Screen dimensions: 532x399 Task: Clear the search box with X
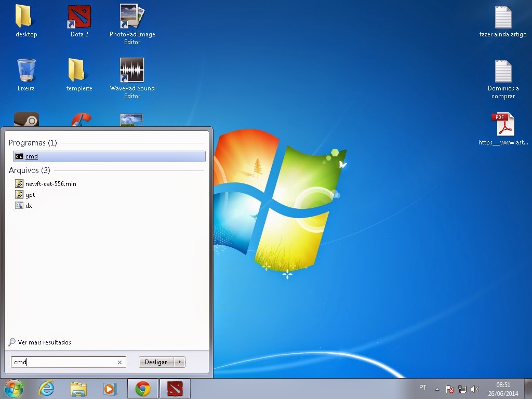click(120, 362)
